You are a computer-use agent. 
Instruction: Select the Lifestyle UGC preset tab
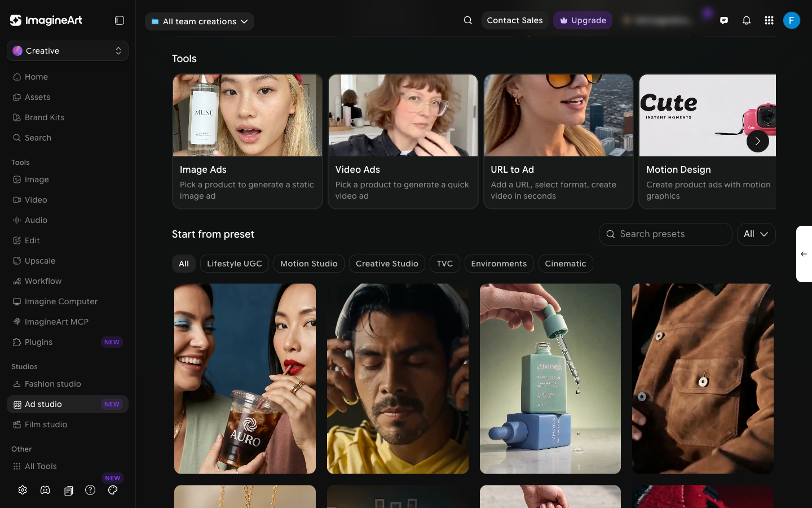click(x=235, y=264)
